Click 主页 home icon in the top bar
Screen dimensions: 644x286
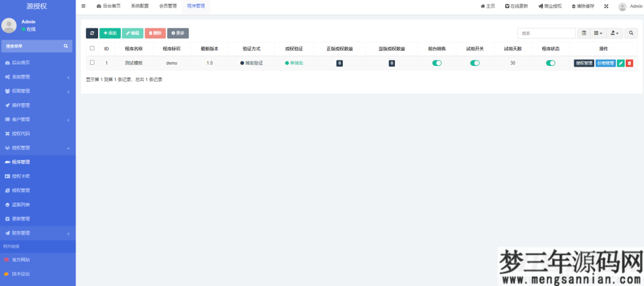(x=487, y=6)
